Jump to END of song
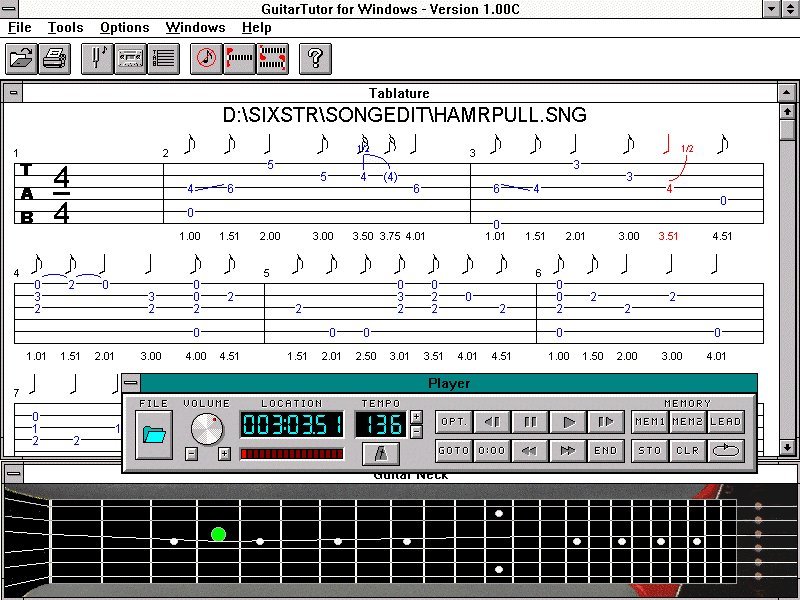Viewport: 800px width, 600px height. coord(606,451)
